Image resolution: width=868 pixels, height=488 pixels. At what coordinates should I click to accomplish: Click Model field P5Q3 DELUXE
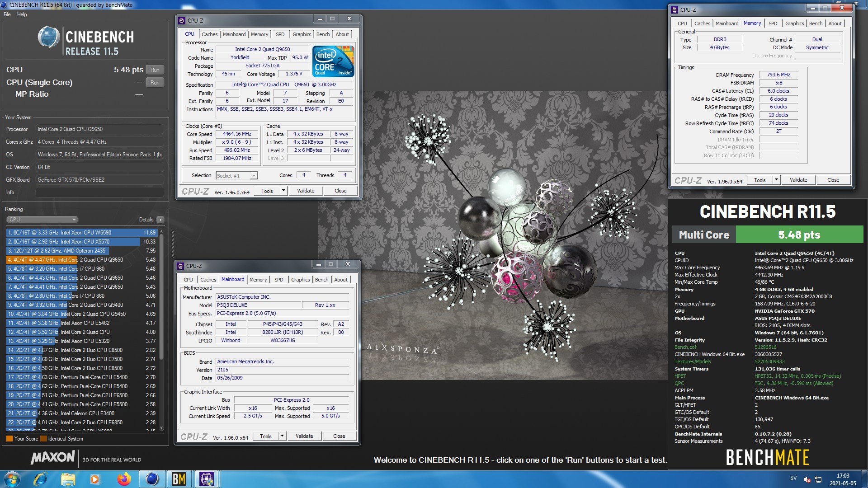[x=258, y=305]
